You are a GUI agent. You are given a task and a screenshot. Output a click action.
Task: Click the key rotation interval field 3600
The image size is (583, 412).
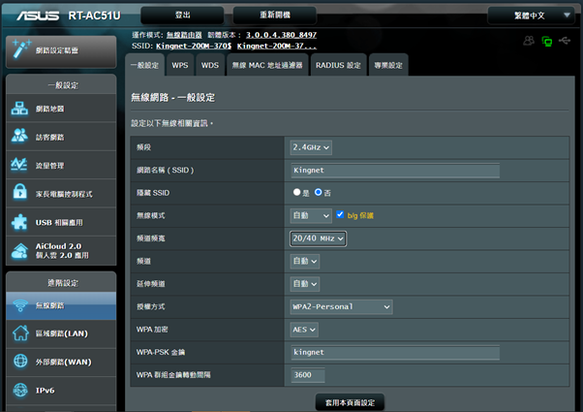pos(308,375)
